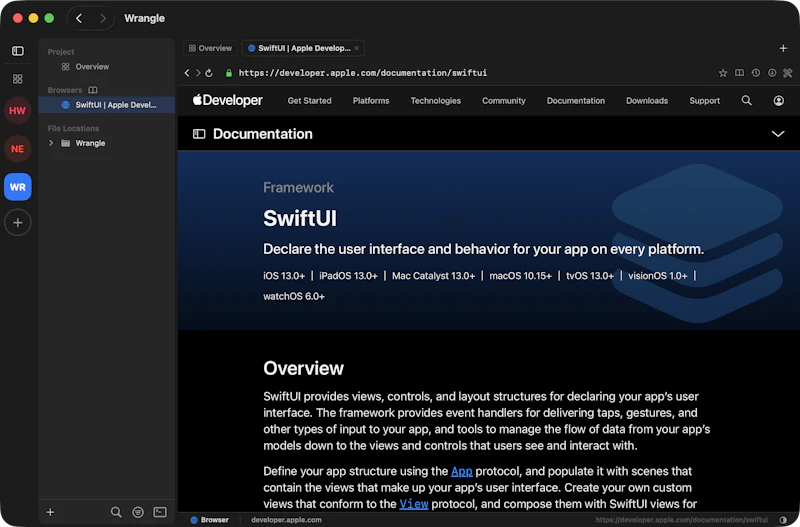Click the Apple Developer logo
Viewport: 800px width, 527px height.
(228, 100)
